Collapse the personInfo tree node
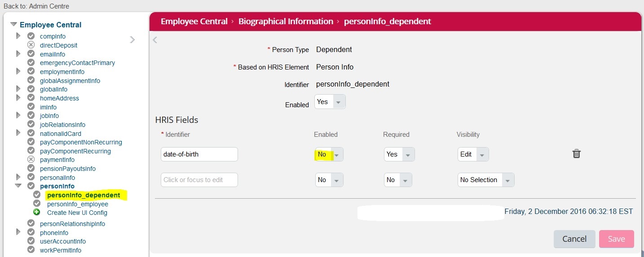 [x=18, y=185]
